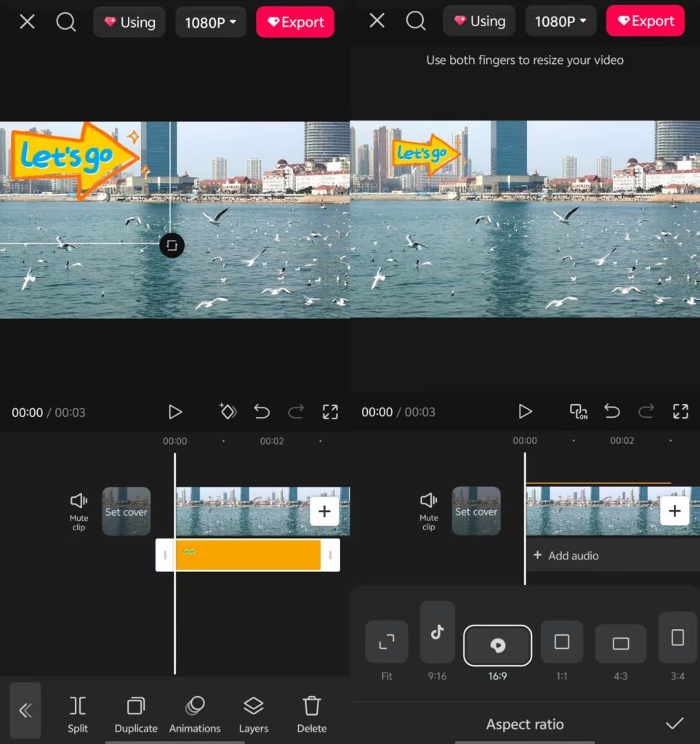Tap the Duplicate sticker icon

click(x=136, y=713)
